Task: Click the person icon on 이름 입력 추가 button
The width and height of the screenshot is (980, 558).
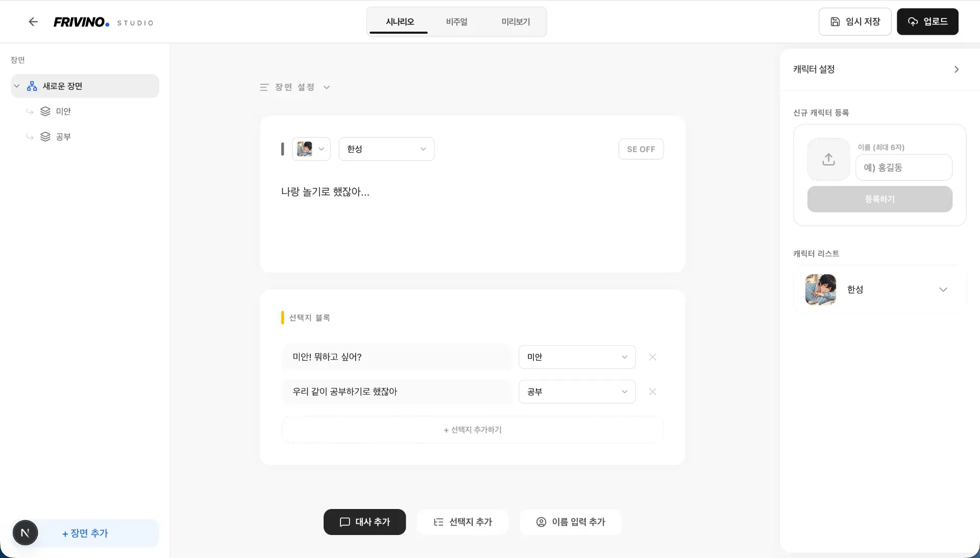Action: [541, 522]
